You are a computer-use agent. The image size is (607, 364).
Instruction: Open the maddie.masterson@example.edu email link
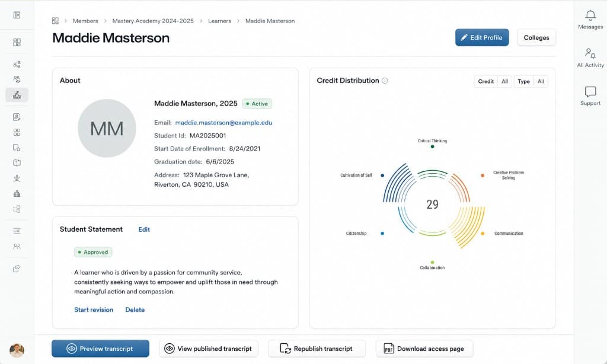223,123
